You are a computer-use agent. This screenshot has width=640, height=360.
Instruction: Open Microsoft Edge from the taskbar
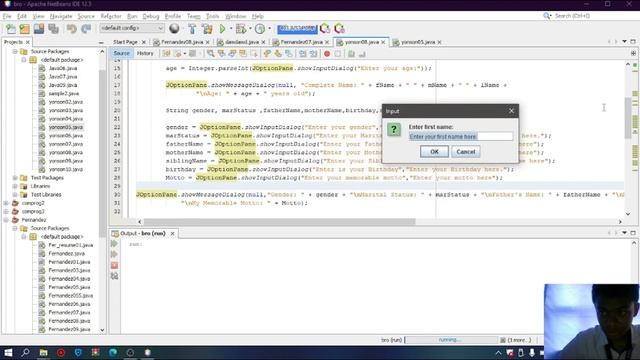click(x=113, y=352)
